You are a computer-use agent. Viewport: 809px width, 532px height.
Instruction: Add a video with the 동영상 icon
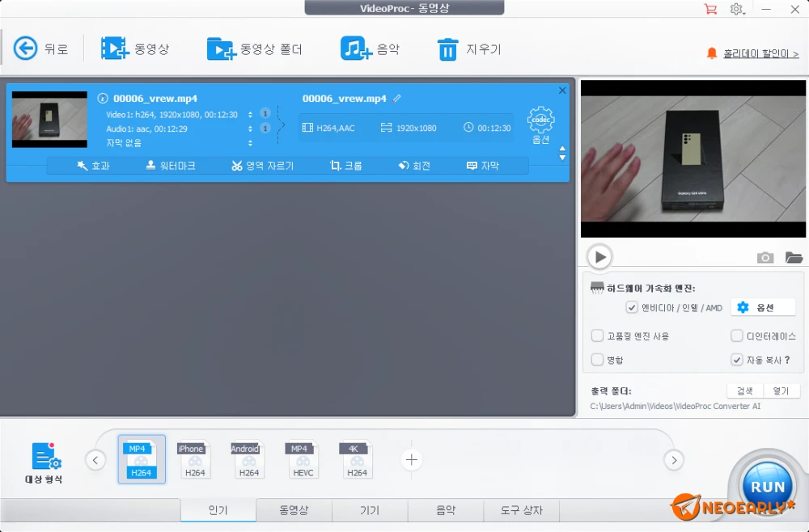[x=115, y=49]
